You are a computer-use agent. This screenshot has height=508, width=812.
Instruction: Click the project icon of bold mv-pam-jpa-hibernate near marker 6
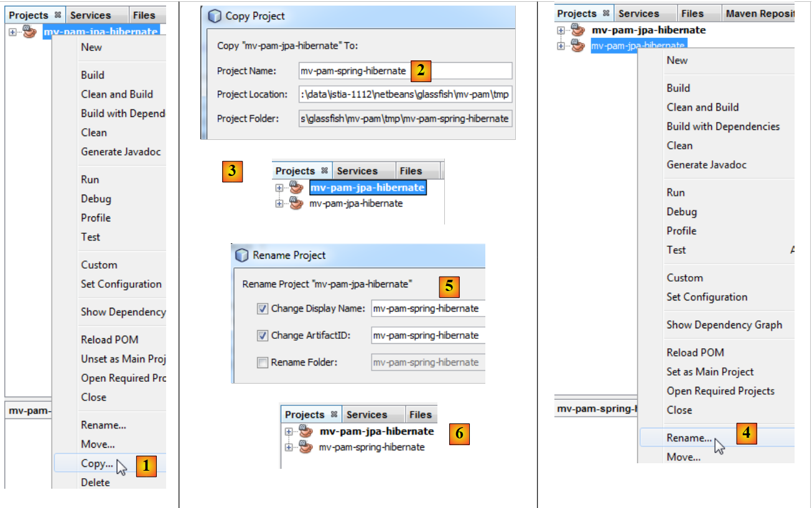306,431
